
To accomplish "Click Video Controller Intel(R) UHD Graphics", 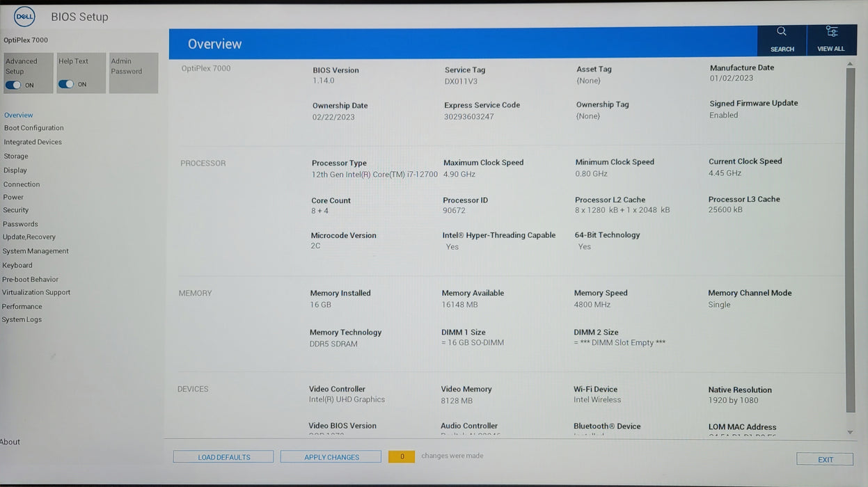I will (x=347, y=400).
